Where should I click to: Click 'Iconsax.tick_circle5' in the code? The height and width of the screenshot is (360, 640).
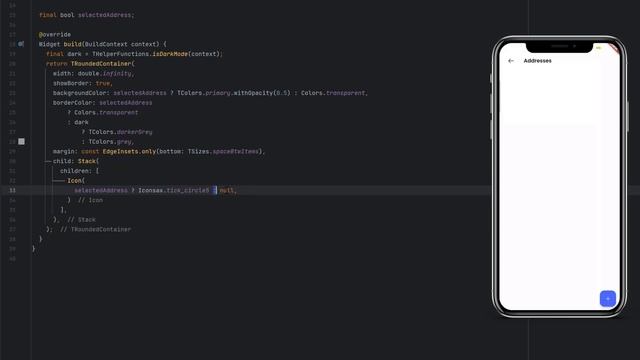point(173,190)
